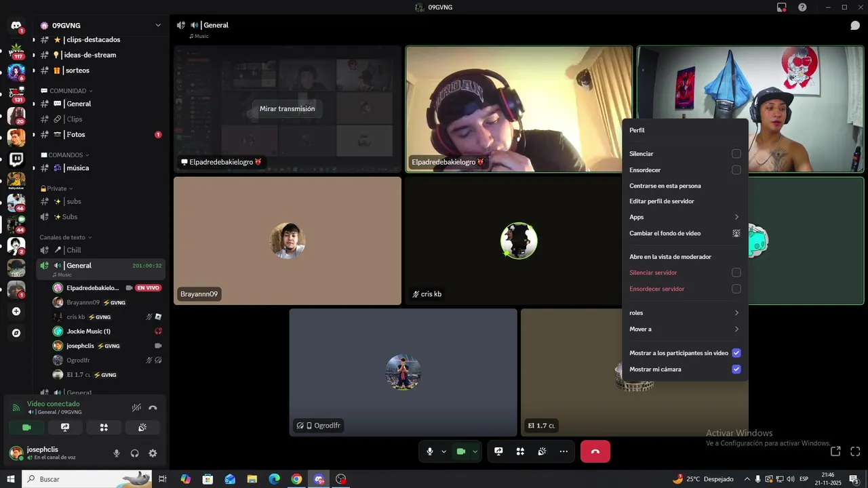Viewport: 868px width, 488px height.
Task: Open soundboard from the bottom call bar
Action: (542, 451)
